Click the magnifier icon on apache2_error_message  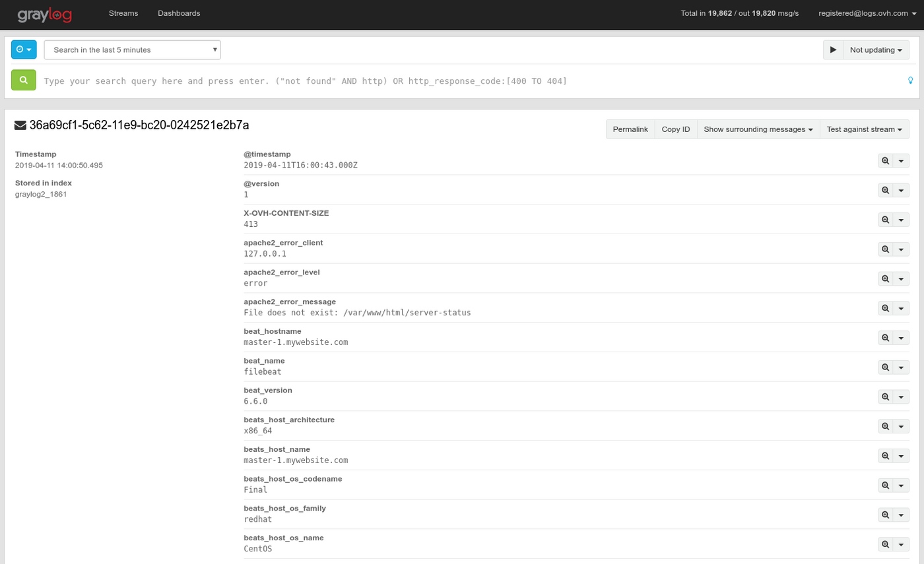coord(884,308)
